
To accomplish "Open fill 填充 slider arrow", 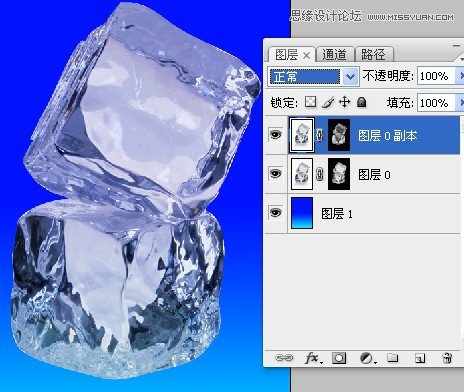I will pos(461,102).
